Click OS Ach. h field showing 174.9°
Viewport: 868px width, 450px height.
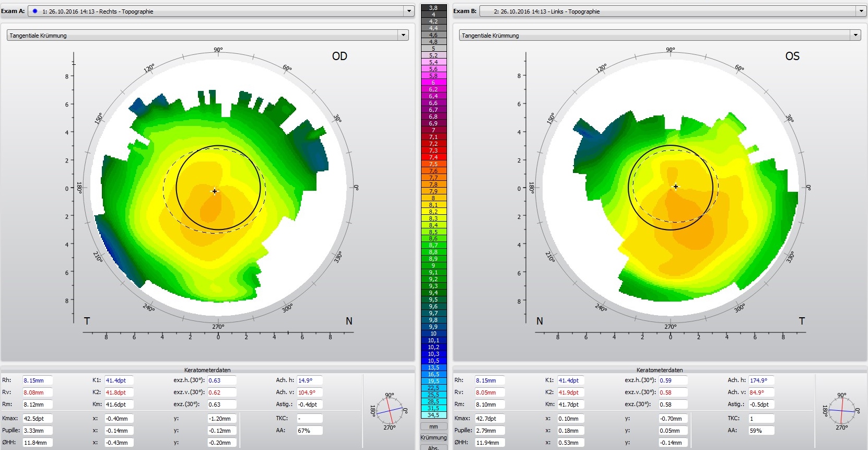pyautogui.click(x=761, y=380)
